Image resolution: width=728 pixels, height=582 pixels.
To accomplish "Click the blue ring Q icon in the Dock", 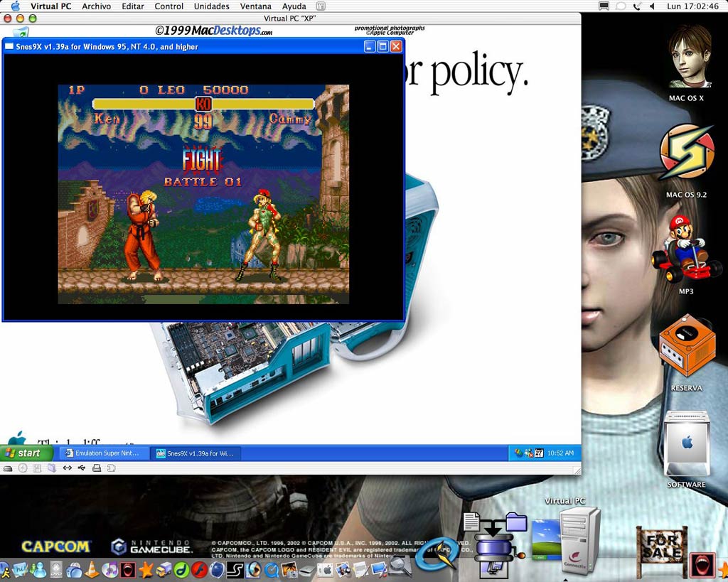I will (437, 554).
